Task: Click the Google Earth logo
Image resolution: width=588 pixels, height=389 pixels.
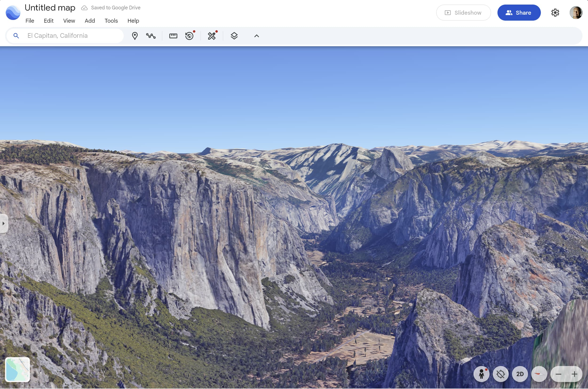Action: point(13,13)
